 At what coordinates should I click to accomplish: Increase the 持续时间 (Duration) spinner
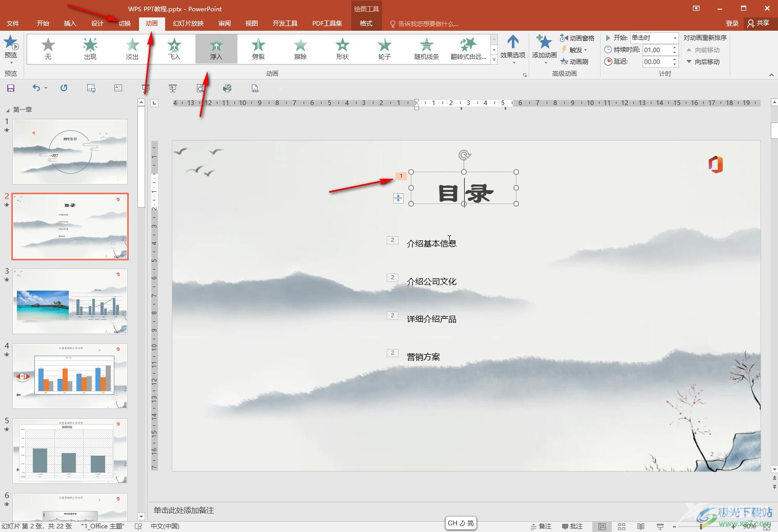click(x=675, y=47)
